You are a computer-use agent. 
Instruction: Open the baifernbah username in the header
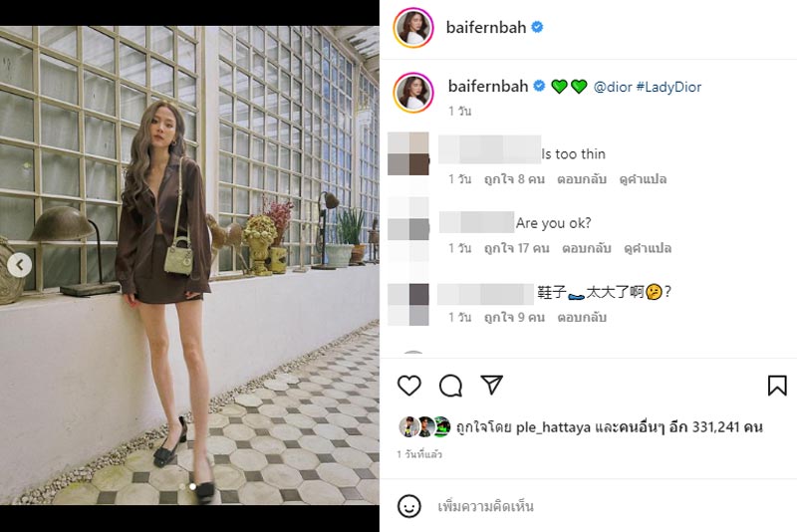point(485,27)
